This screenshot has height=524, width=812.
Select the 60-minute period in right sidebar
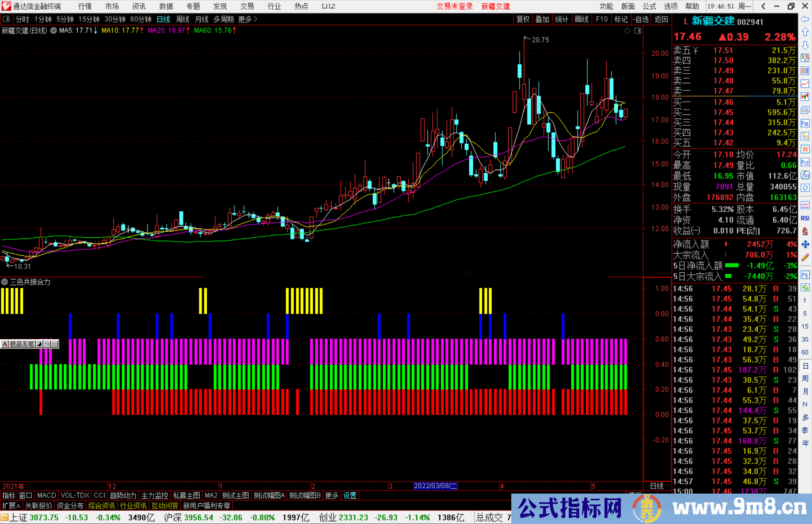804,352
